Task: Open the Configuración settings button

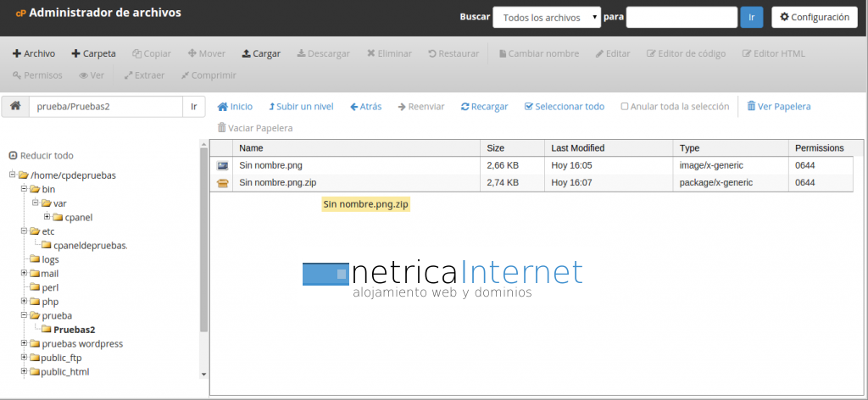Action: coord(814,17)
